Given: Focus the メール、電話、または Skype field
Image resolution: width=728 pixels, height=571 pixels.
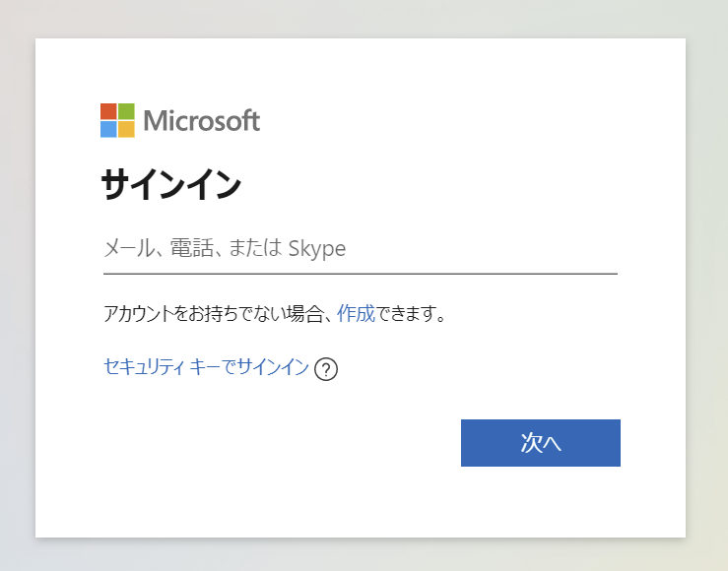Looking at the screenshot, I should click(360, 248).
